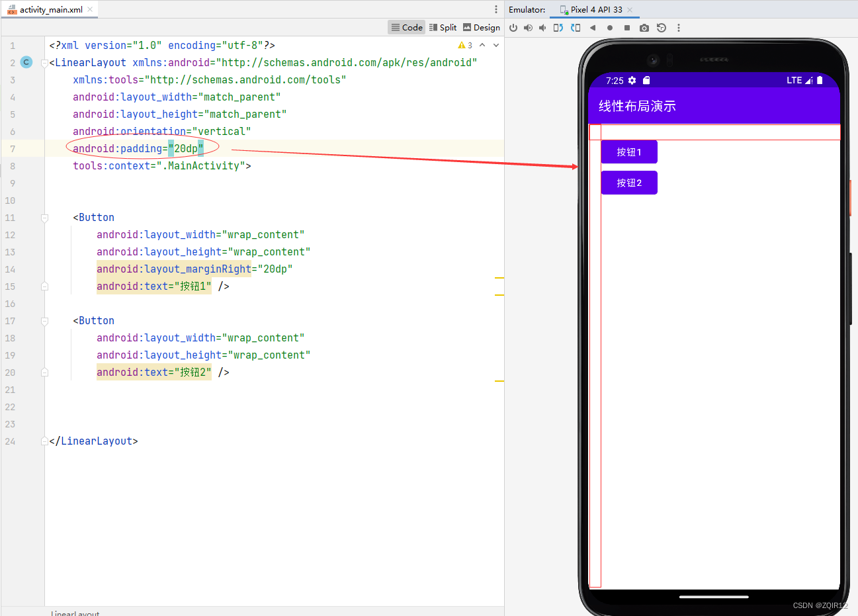This screenshot has width=858, height=616.
Task: Click the android:padding attribute on line 7
Action: pyautogui.click(x=138, y=148)
